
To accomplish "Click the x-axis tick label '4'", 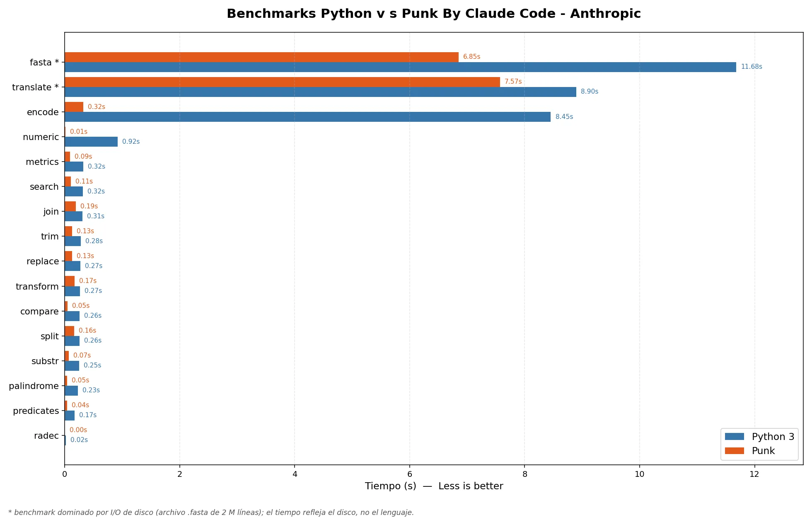I will pyautogui.click(x=295, y=474).
